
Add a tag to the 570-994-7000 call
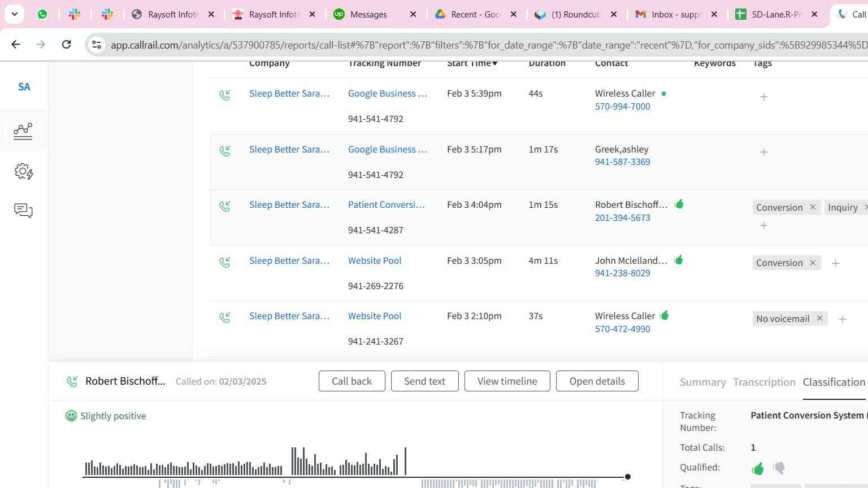[763, 97]
